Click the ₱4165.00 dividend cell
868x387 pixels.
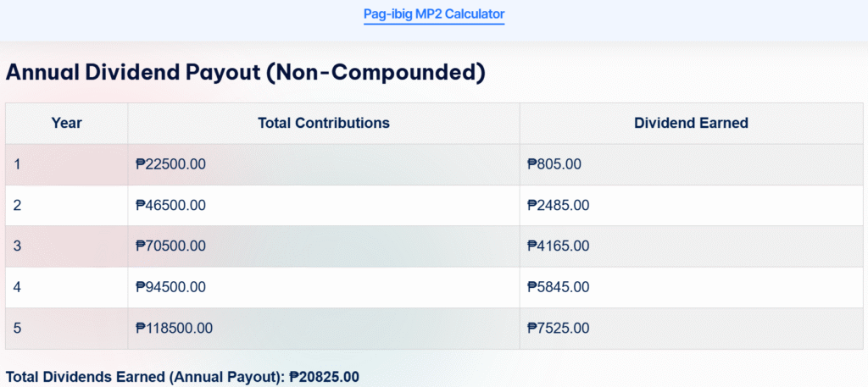pos(692,246)
